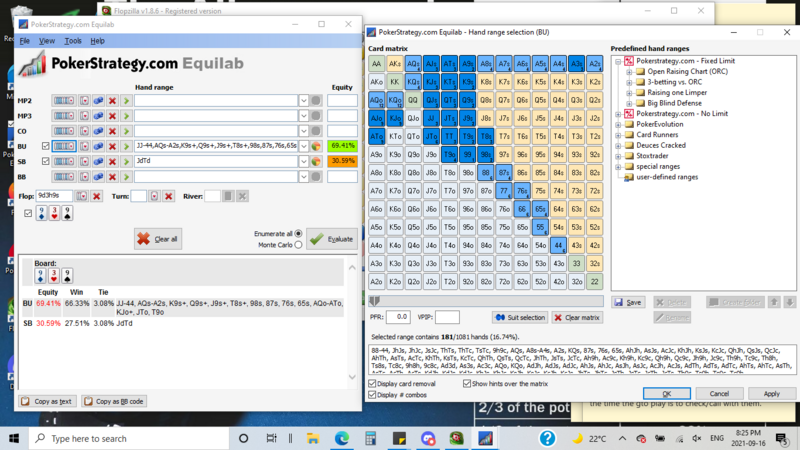Open Microsoft Edge from the taskbar
The width and height of the screenshot is (800, 450).
coord(341,438)
